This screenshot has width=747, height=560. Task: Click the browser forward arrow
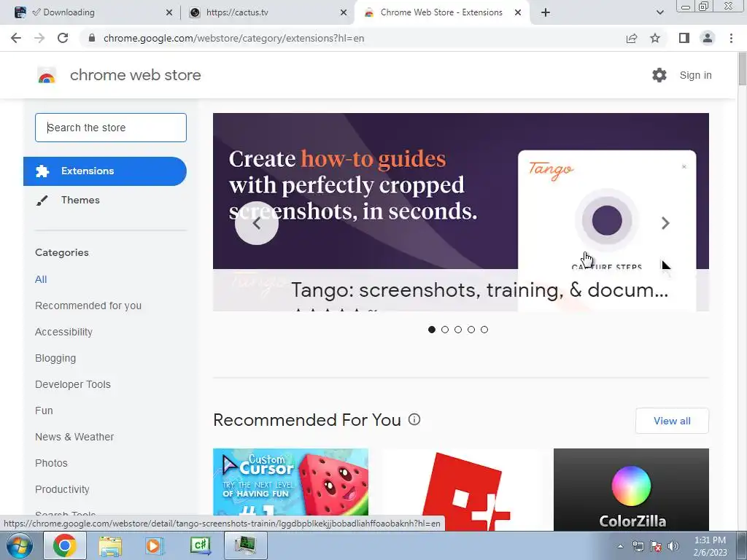(39, 38)
